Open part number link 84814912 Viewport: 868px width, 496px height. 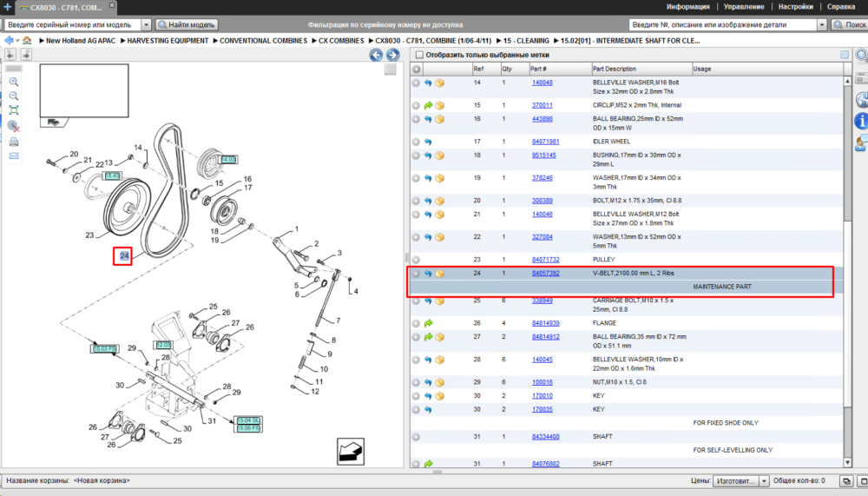tap(545, 337)
